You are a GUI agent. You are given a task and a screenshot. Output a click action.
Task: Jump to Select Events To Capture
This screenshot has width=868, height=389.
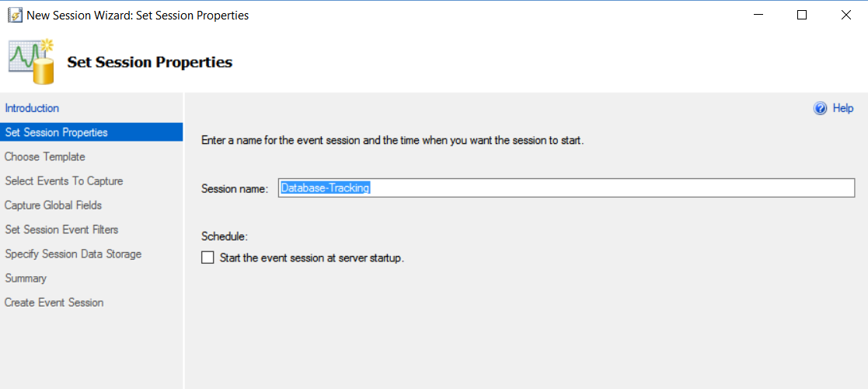[x=64, y=180]
